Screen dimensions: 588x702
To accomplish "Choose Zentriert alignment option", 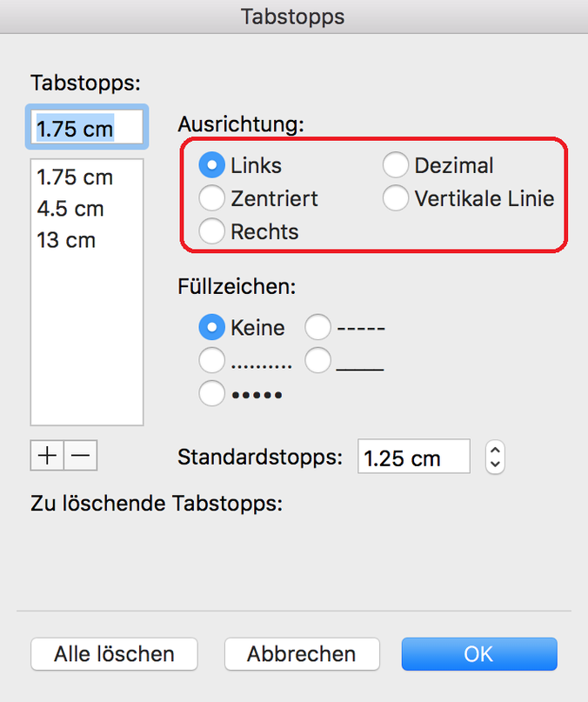I will coord(211,198).
